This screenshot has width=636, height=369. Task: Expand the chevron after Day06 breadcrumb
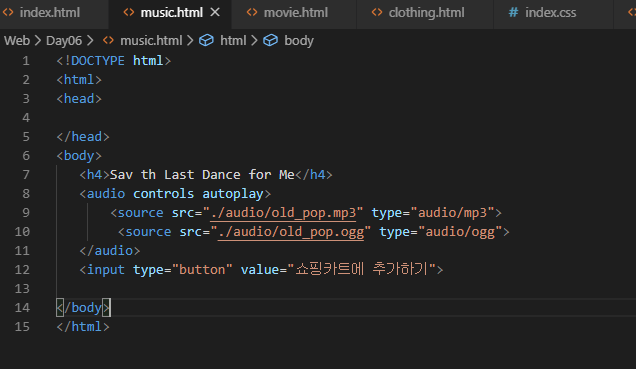tap(90, 41)
